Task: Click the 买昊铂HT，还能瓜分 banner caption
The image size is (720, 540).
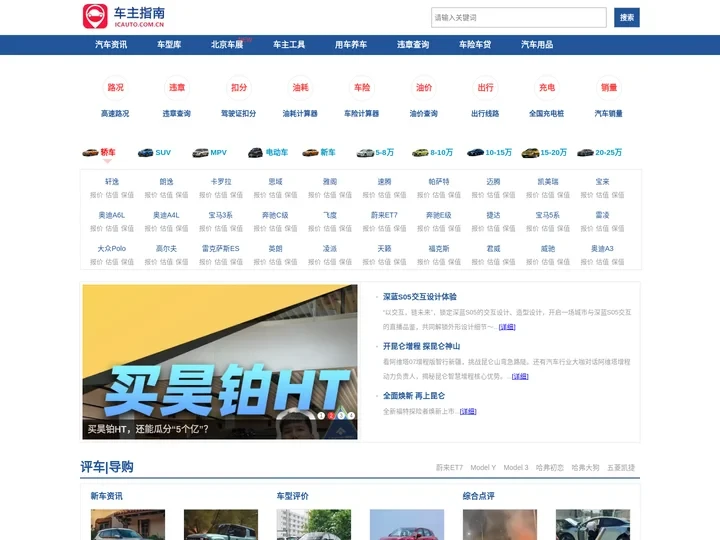Action: point(148,429)
